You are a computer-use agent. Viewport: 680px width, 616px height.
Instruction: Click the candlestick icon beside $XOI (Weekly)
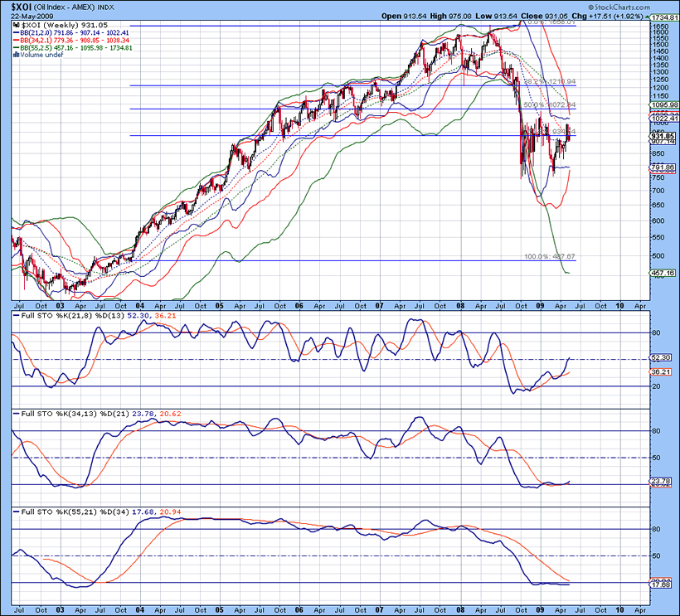click(x=15, y=26)
